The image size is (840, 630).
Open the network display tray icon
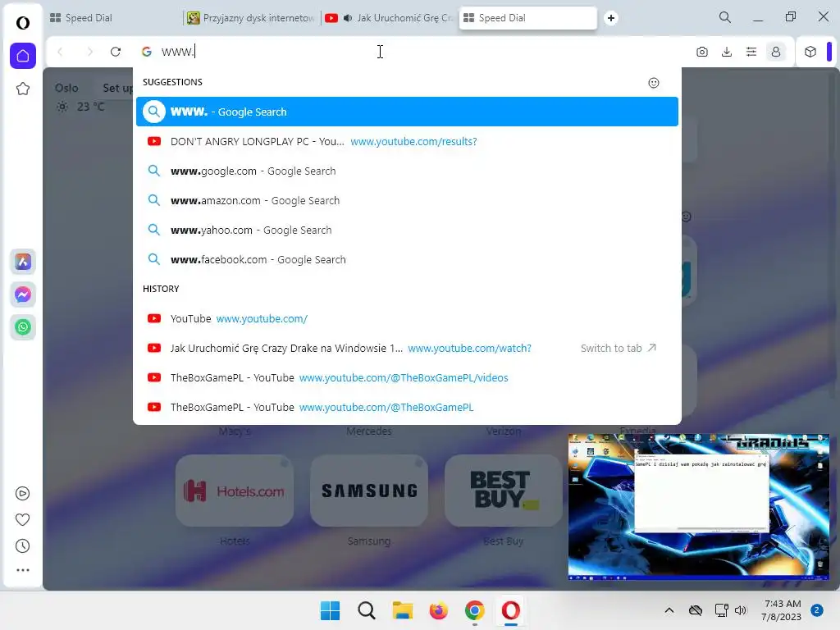pos(721,610)
